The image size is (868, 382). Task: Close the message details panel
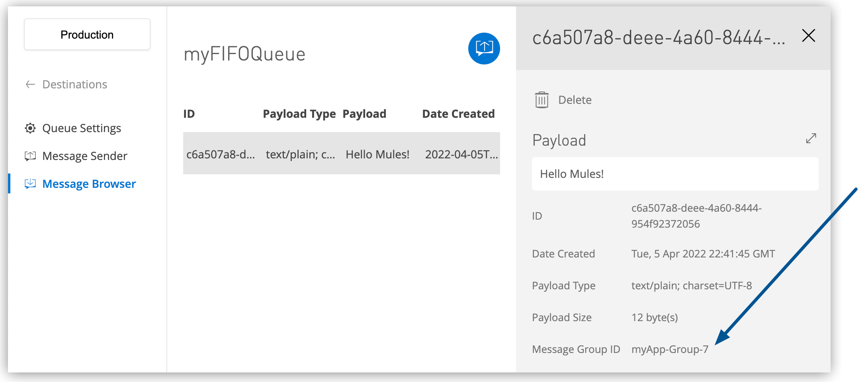808,35
